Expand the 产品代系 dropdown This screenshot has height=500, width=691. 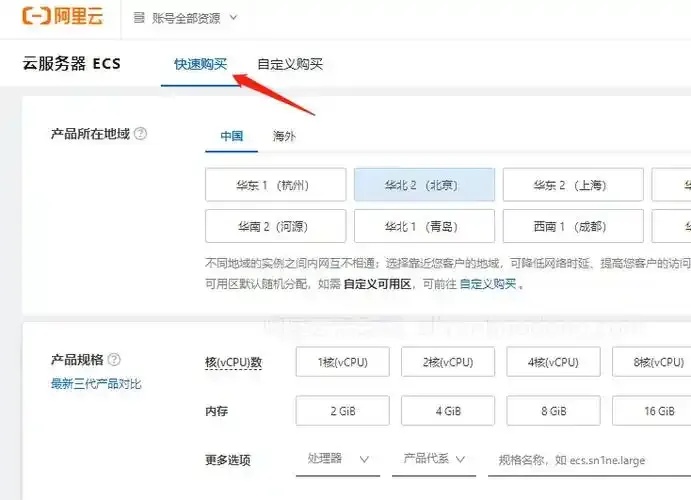(x=434, y=459)
